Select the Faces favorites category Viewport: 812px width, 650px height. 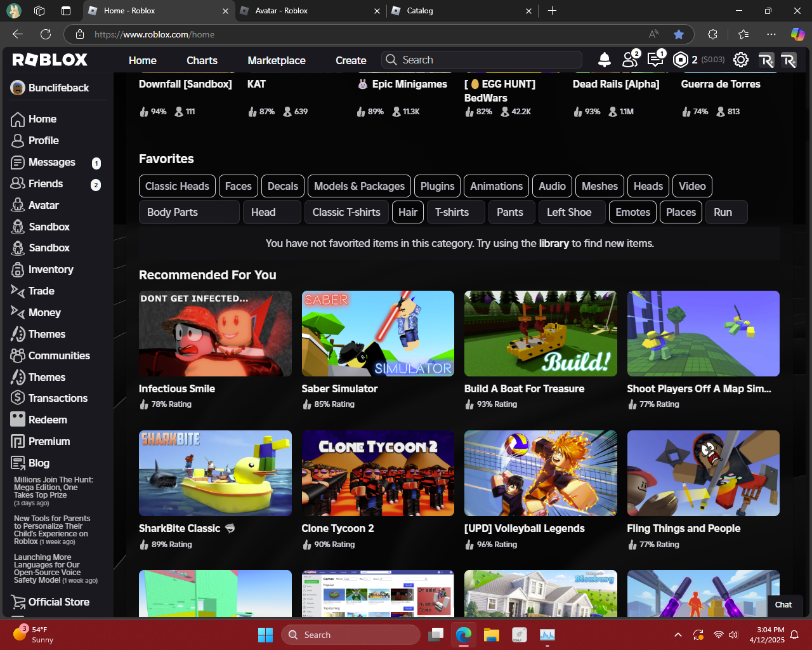[x=239, y=186]
